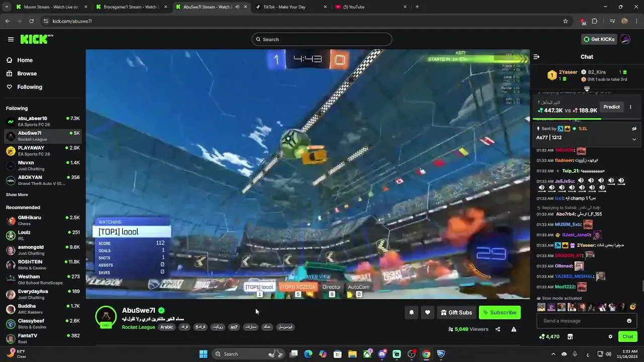Viewport: 644px width, 362px height.
Task: Click Show More under Following
Action: pos(17,195)
